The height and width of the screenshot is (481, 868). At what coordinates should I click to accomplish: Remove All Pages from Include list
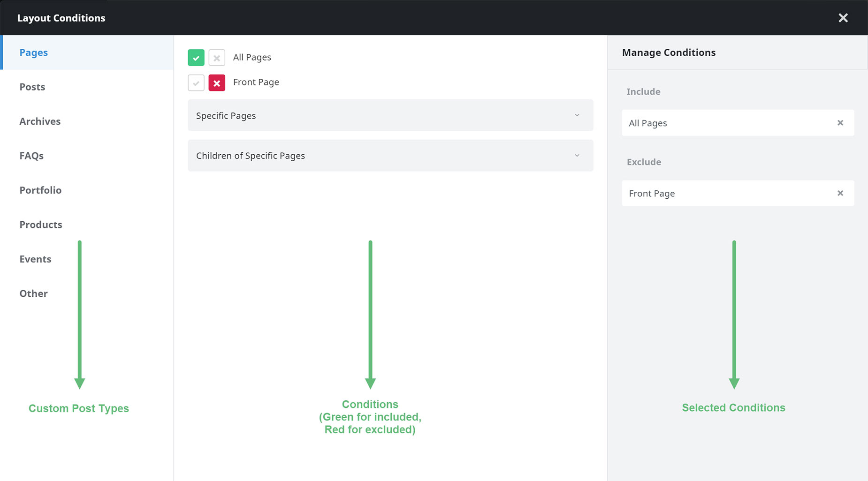coord(840,123)
